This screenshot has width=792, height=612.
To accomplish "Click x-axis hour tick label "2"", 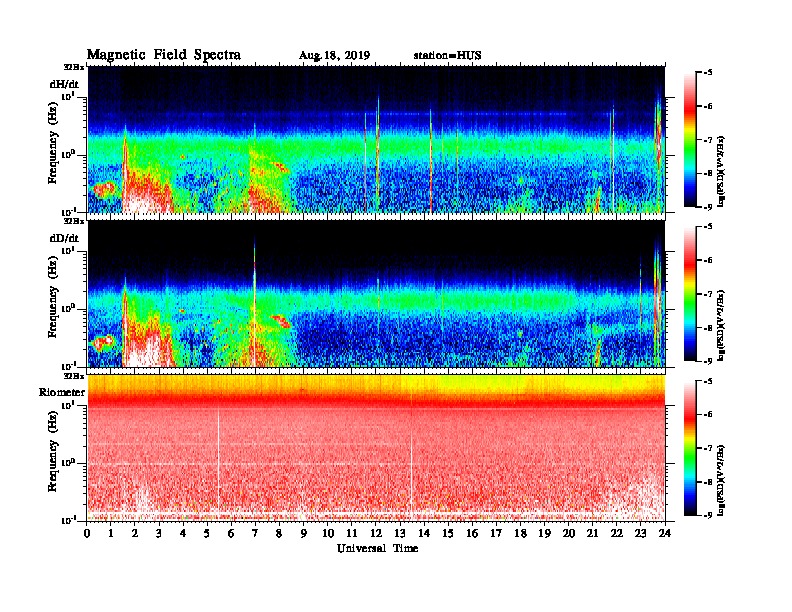I will click(x=135, y=533).
